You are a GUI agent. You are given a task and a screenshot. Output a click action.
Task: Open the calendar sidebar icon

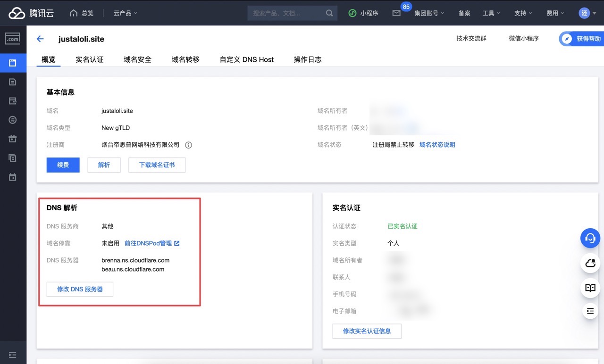[x=13, y=177]
